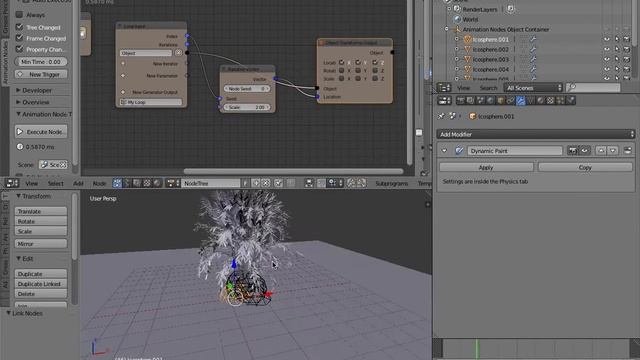Click wrench modifier icon on Icosphere.001 outliner row

coord(533,39)
